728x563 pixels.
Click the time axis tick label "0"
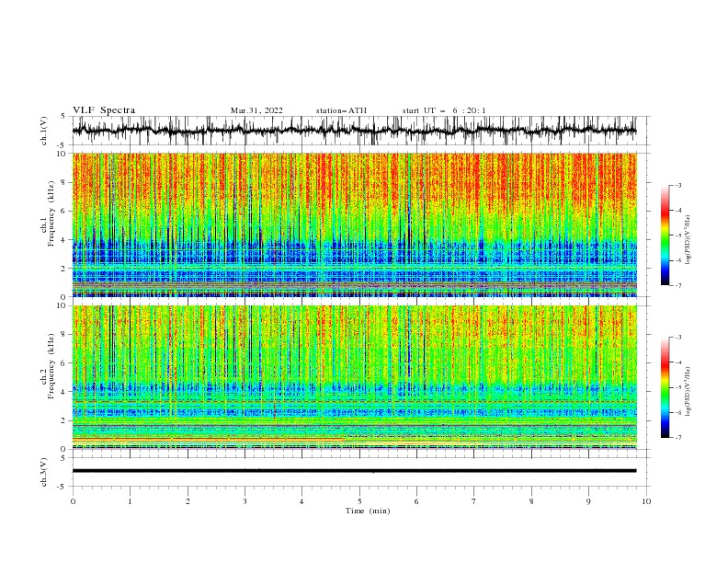click(x=73, y=501)
